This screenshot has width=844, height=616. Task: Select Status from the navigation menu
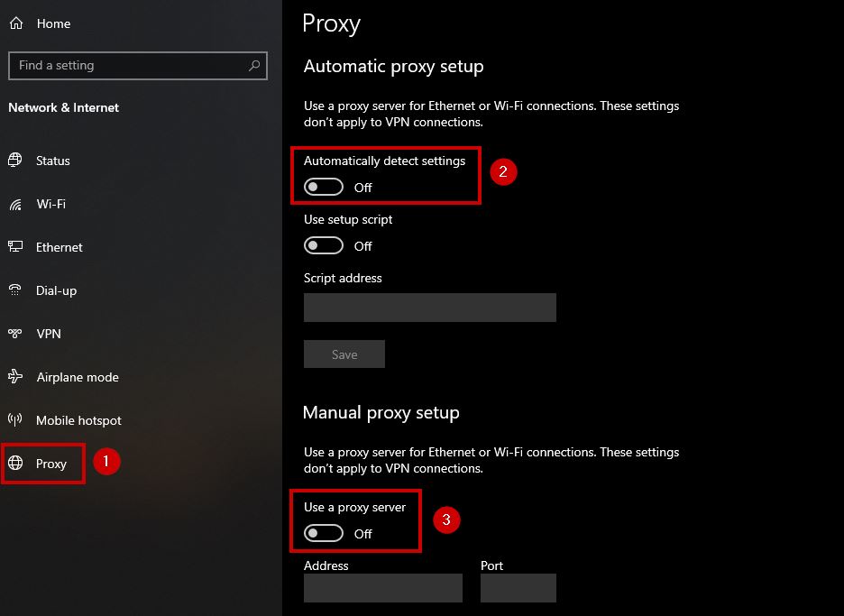[52, 161]
